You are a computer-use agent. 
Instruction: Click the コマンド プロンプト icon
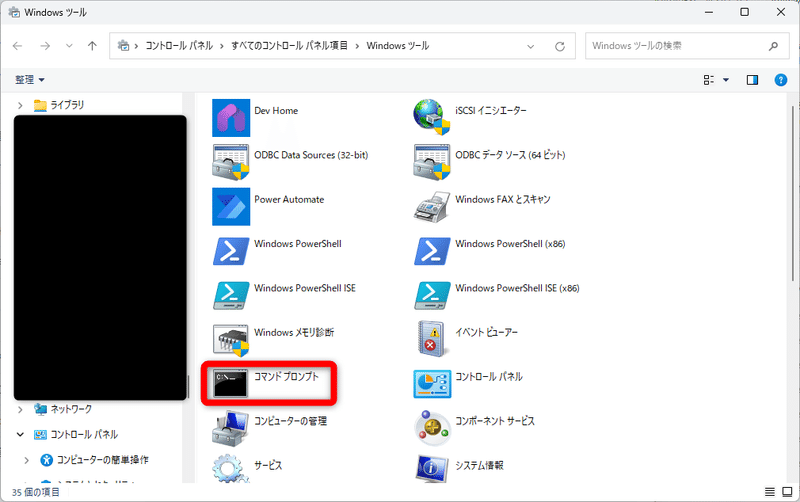[231, 383]
